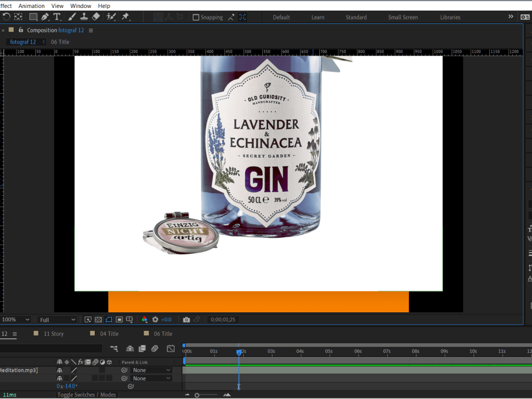Screen dimensions: 532x399
Task: Select the Eraser tool
Action: pos(96,16)
